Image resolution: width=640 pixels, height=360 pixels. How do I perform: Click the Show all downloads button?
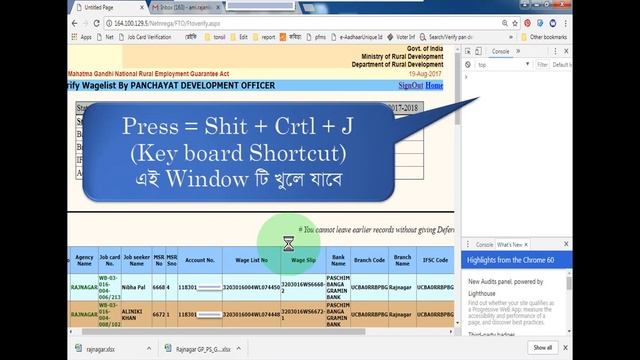point(542,348)
